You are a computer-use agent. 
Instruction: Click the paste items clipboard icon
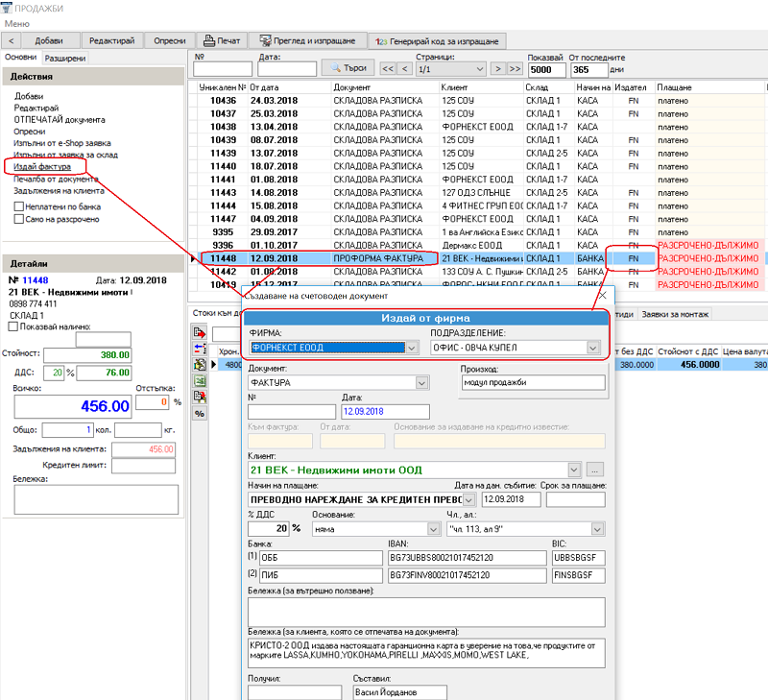pos(200,365)
